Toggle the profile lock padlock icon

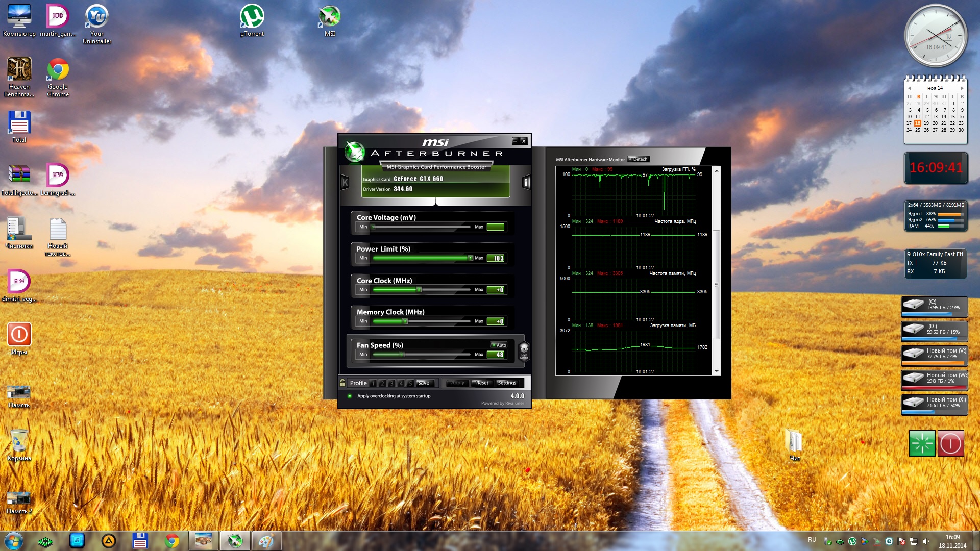tap(342, 383)
